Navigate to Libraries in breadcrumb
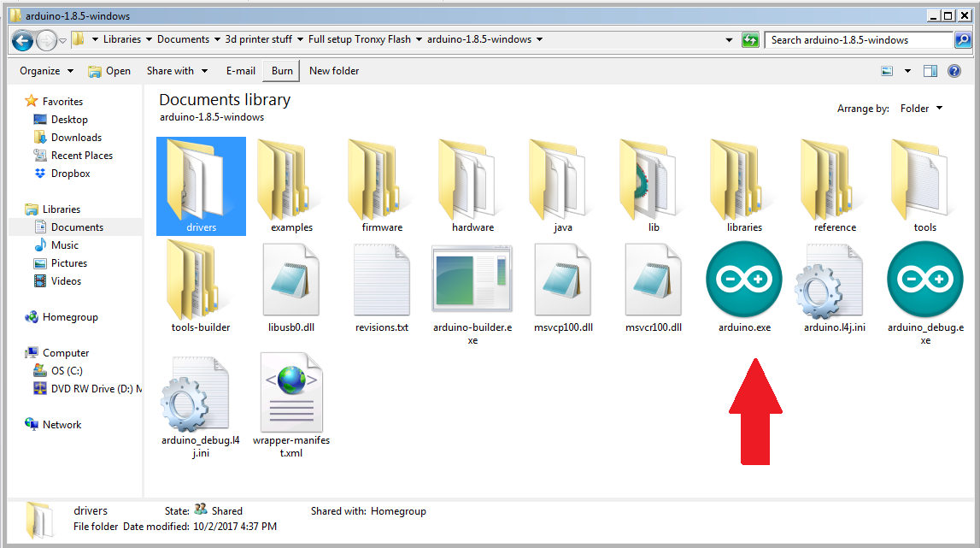The height and width of the screenshot is (548, 980). click(x=122, y=38)
